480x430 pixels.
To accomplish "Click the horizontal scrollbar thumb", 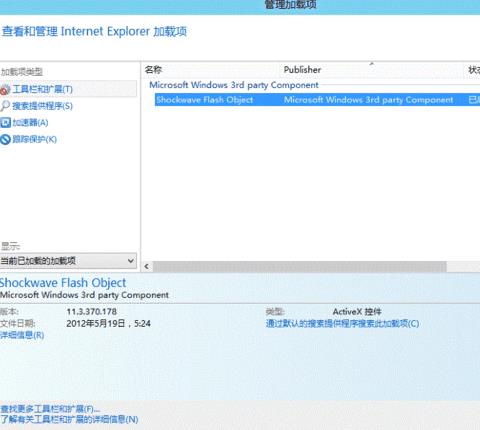I will tap(299, 267).
